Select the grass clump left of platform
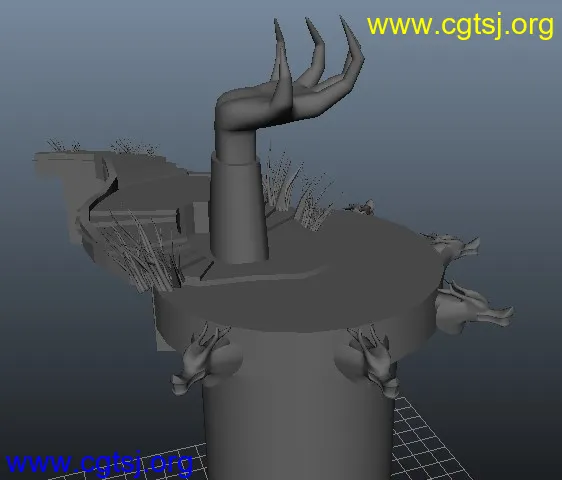This screenshot has height=480, width=562. (x=140, y=251)
